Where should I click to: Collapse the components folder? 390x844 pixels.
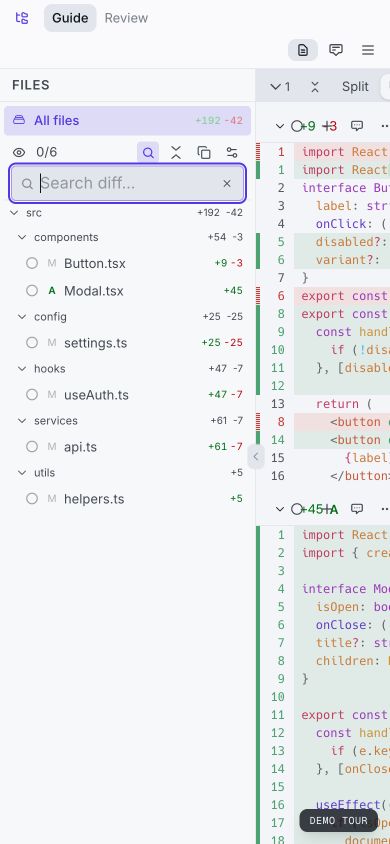(22, 237)
